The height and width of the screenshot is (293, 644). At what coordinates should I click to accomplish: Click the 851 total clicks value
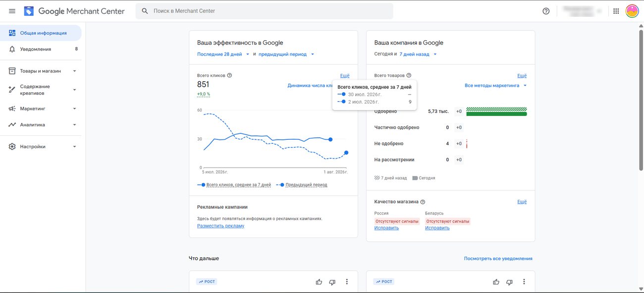pos(203,84)
